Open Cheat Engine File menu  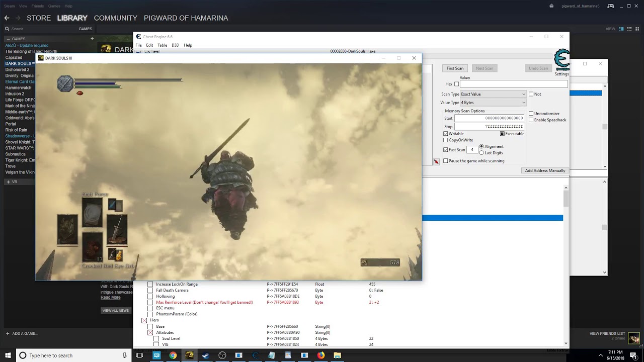click(x=138, y=45)
